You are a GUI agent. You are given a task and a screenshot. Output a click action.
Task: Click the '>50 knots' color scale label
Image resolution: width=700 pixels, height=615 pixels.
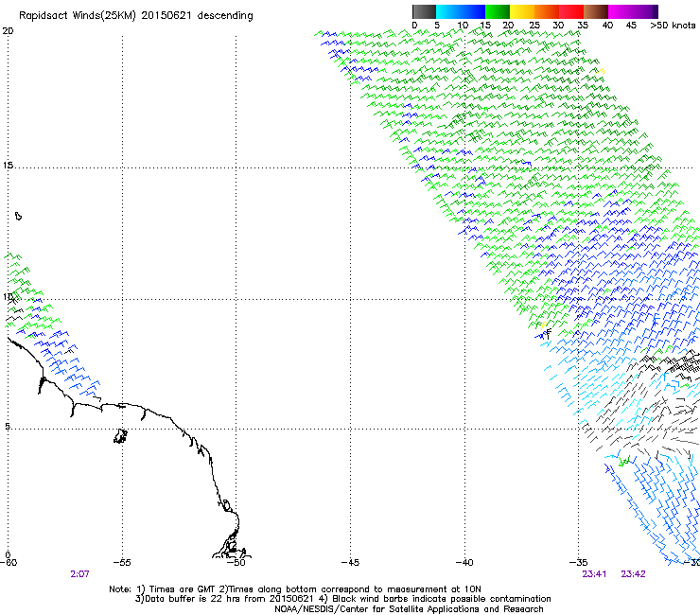(673, 25)
